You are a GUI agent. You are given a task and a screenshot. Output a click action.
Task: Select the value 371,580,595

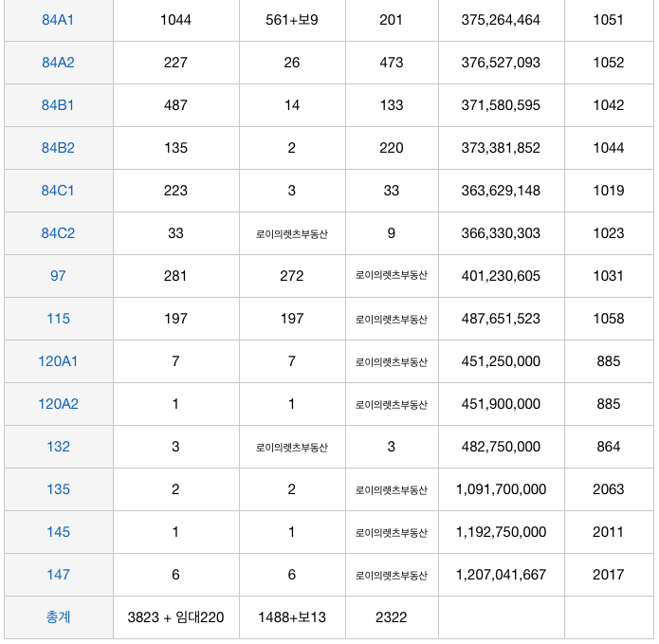pos(501,105)
